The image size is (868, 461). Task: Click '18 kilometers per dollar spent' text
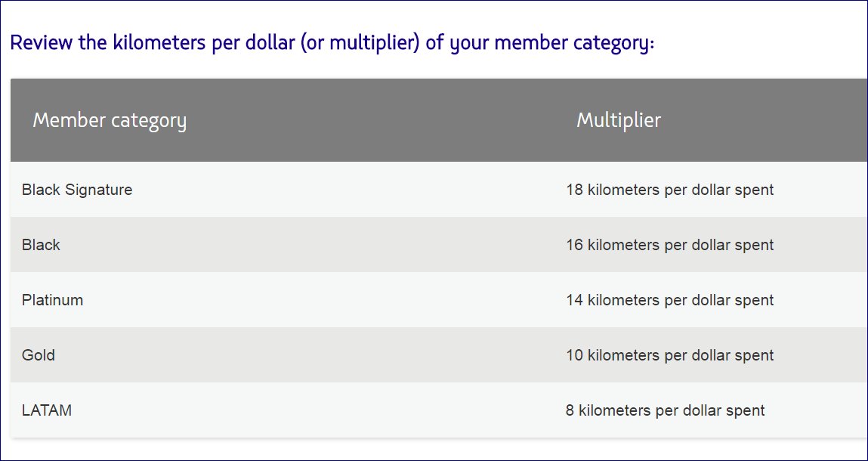[669, 190]
